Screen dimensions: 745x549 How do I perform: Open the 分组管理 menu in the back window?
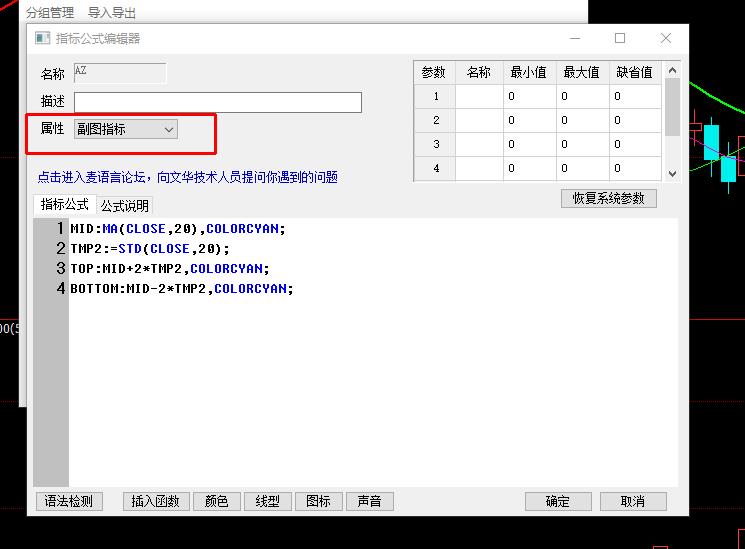click(x=50, y=12)
